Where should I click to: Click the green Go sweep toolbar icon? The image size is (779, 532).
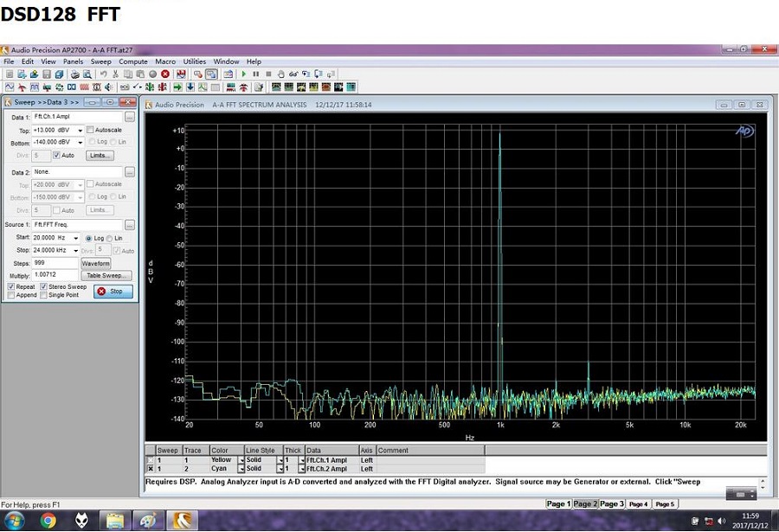tap(244, 74)
